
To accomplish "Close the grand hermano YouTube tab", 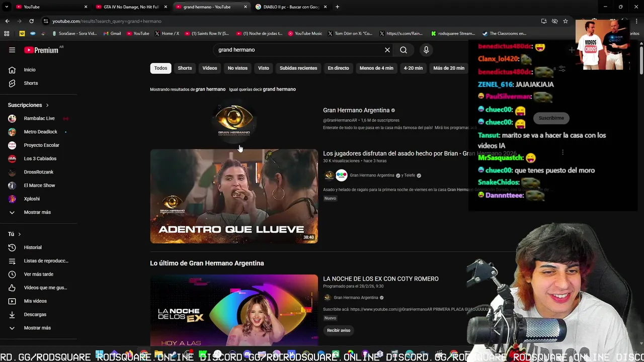I will click(x=246, y=7).
